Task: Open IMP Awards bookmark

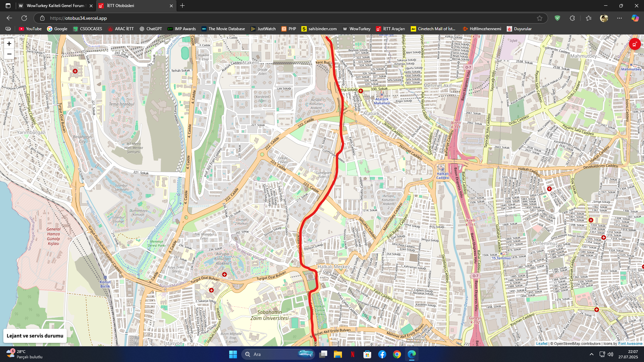Action: tap(182, 29)
